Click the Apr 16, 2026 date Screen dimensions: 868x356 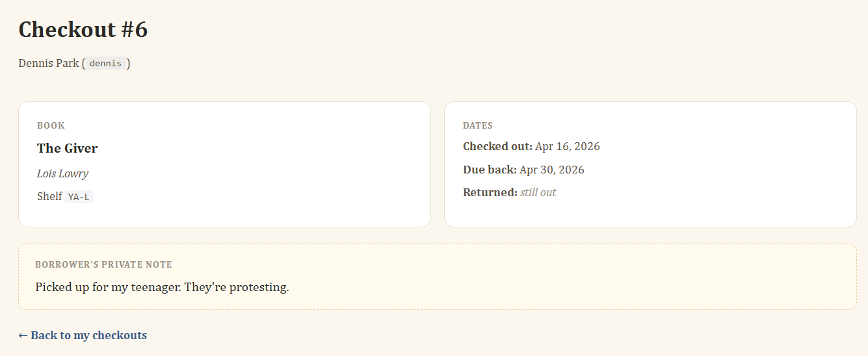tap(567, 146)
